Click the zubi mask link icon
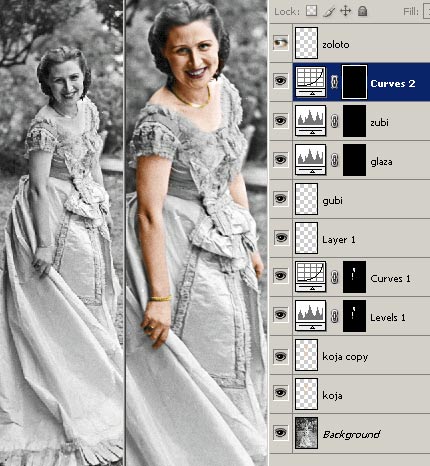The width and height of the screenshot is (430, 466). click(x=334, y=121)
